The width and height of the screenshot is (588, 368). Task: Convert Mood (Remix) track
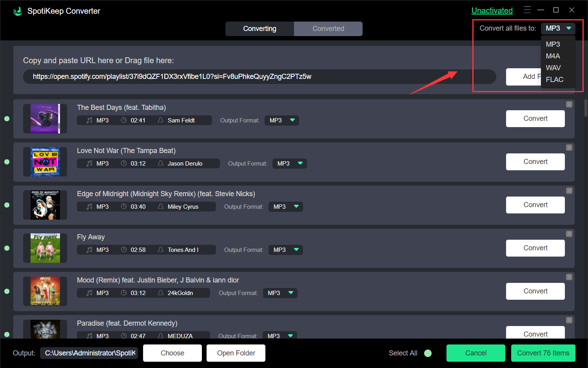coord(535,291)
